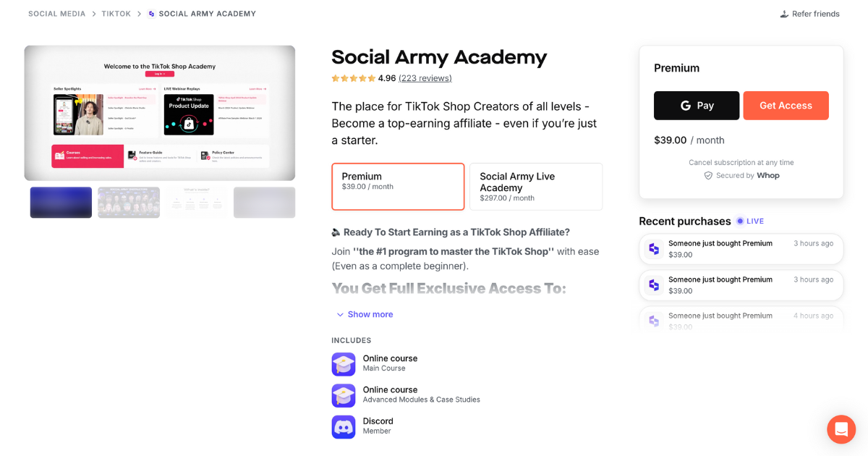Click the chevron next to Show more
Image resolution: width=868 pixels, height=456 pixels.
[x=340, y=314]
